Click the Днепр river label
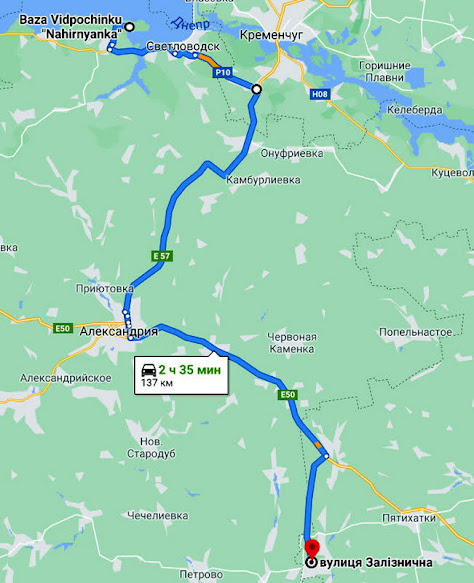 pyautogui.click(x=190, y=23)
